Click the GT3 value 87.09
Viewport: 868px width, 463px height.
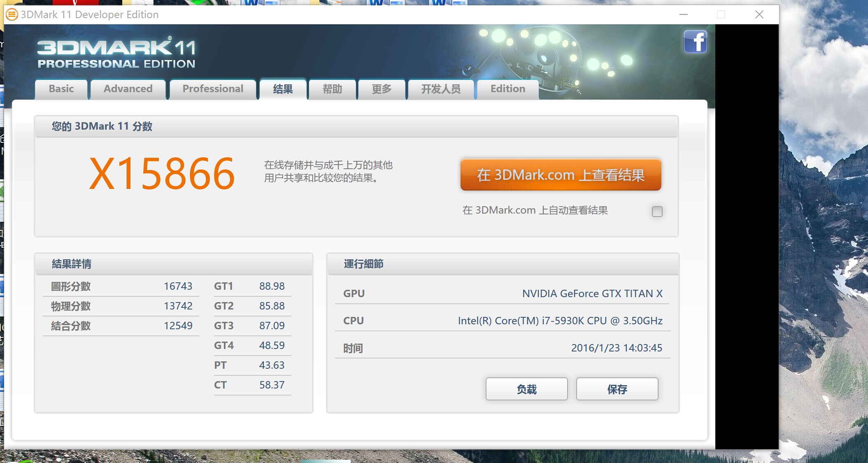[x=272, y=326]
